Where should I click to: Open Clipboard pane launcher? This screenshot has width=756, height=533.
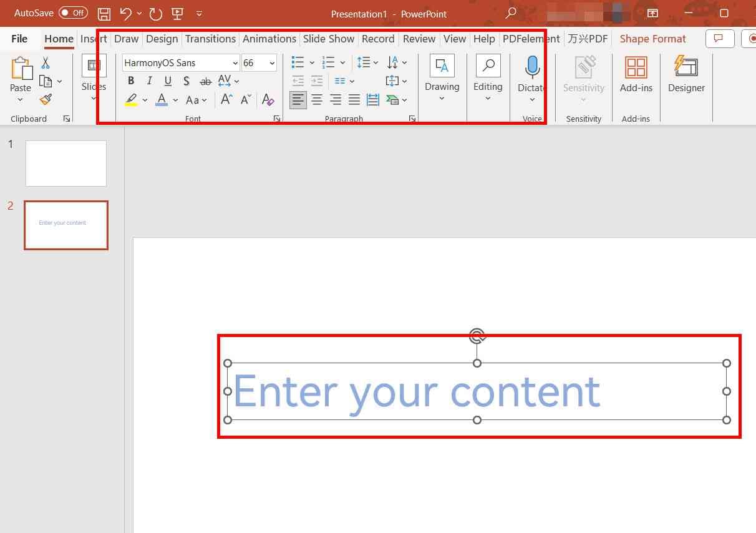[x=67, y=119]
